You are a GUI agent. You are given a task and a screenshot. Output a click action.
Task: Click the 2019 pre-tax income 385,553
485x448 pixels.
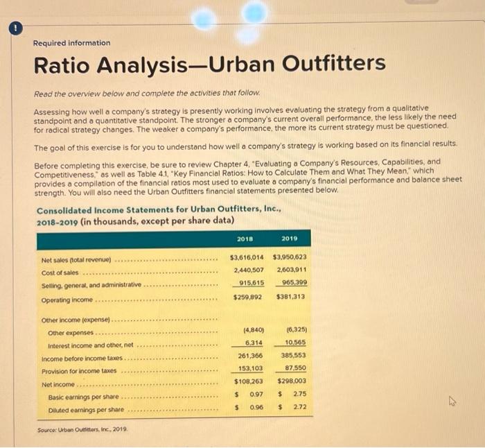[294, 356]
